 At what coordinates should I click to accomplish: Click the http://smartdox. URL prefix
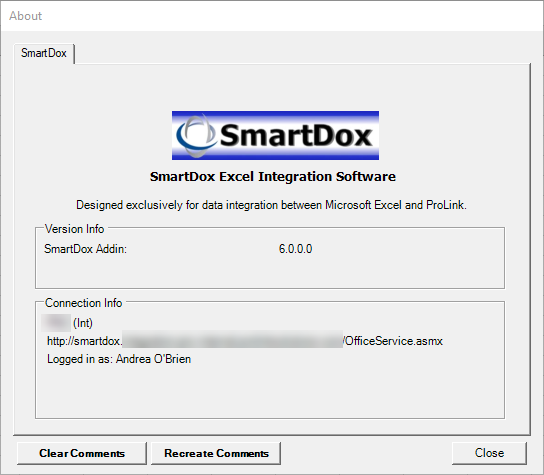tap(85, 341)
